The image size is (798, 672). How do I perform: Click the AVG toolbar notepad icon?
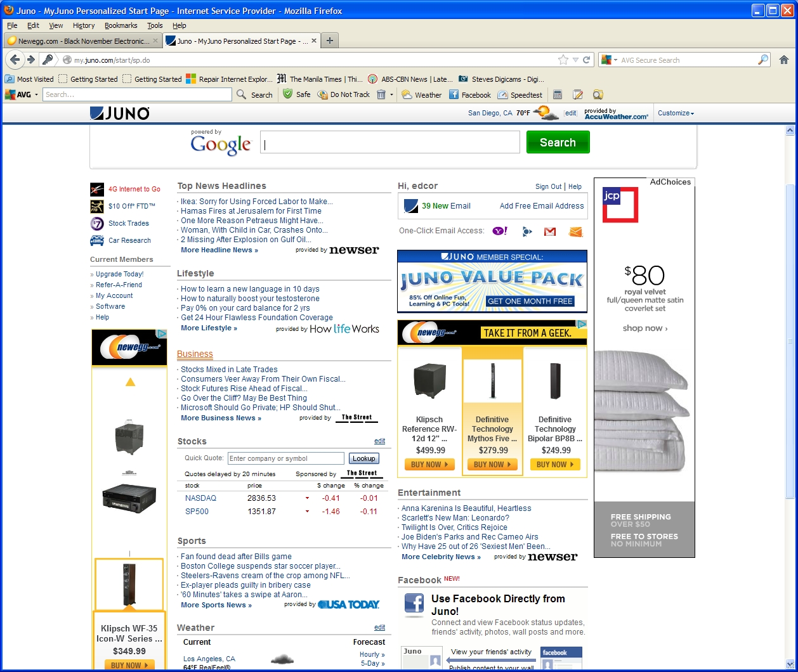coord(578,94)
